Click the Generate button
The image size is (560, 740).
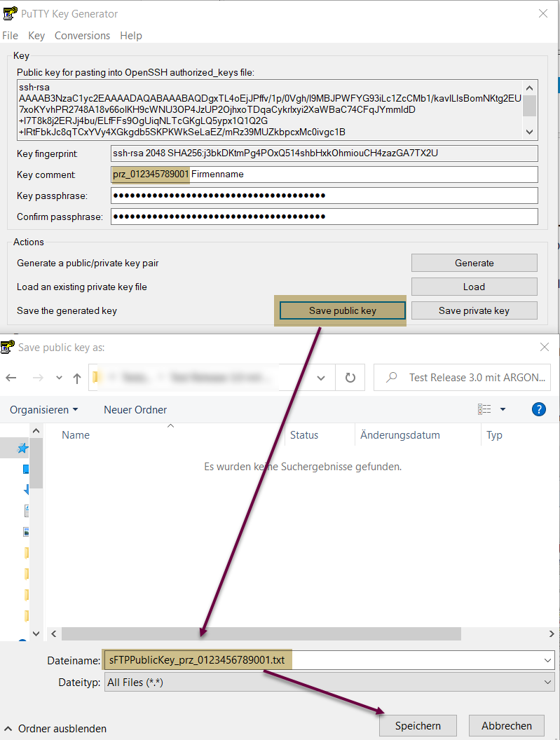point(474,263)
